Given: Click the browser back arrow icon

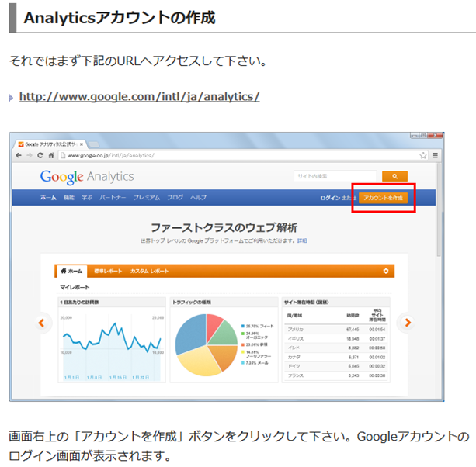Looking at the screenshot, I should click(x=19, y=155).
